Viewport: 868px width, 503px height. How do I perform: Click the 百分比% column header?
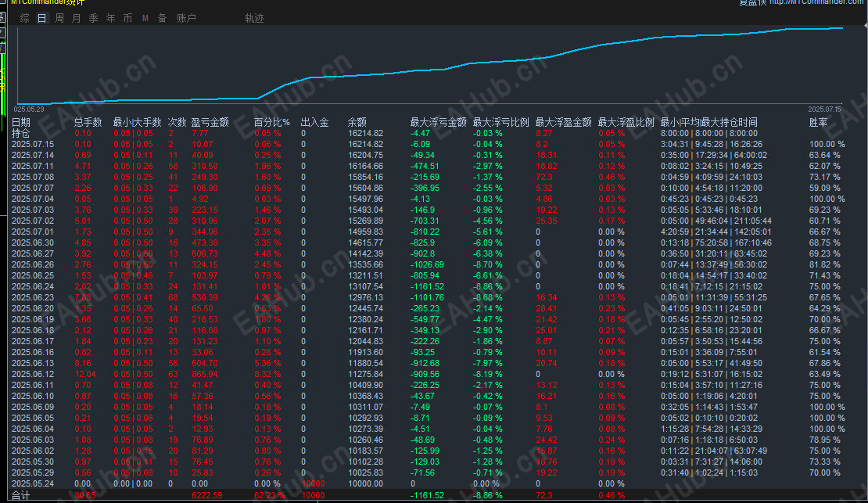272,123
